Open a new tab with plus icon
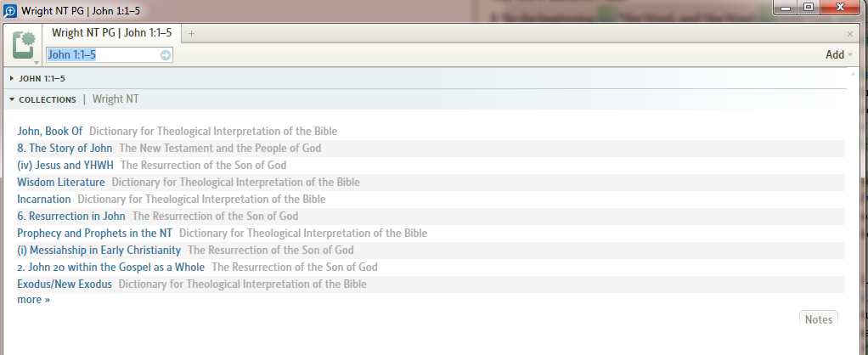 coord(192,34)
